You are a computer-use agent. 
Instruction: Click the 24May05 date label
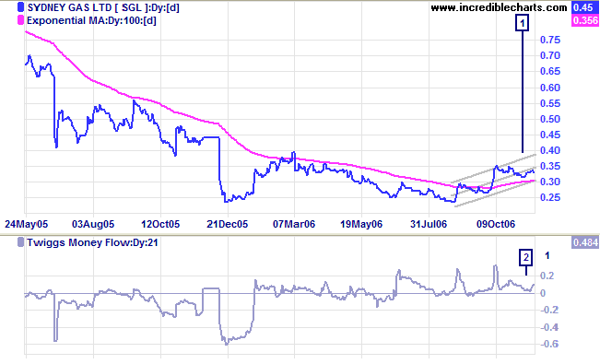(27, 224)
